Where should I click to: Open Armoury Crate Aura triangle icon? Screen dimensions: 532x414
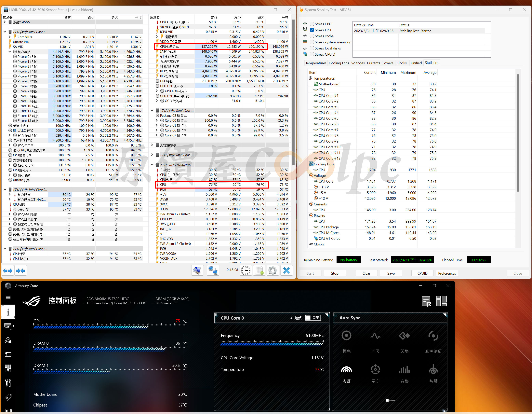8,340
